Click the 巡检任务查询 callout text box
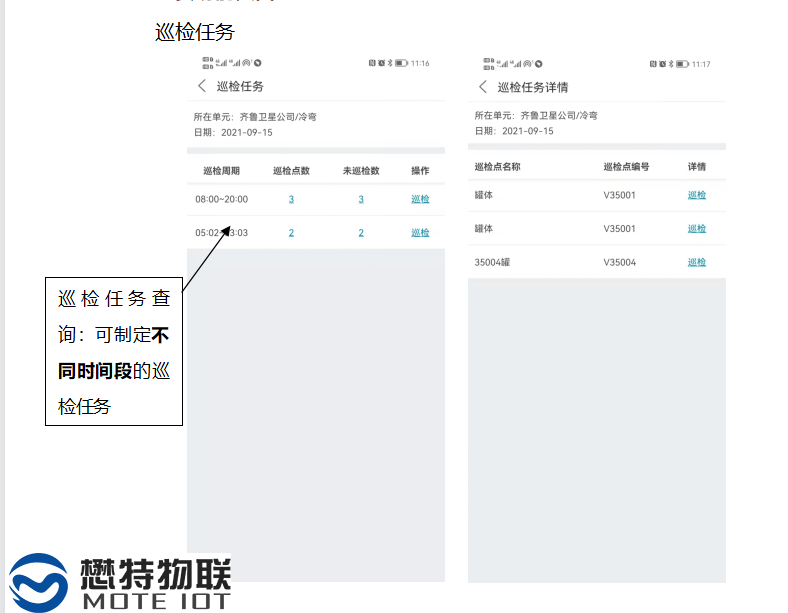Viewport: 788px width, 613px height. [x=114, y=351]
